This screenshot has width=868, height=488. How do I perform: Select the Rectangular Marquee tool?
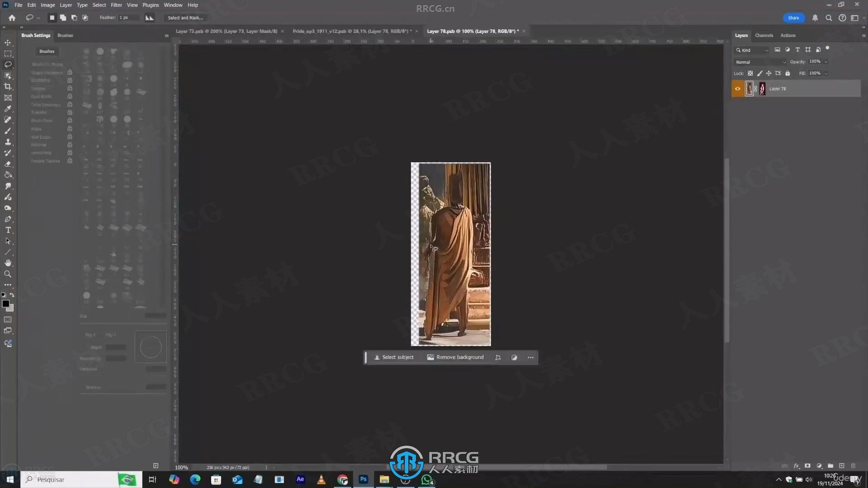8,53
